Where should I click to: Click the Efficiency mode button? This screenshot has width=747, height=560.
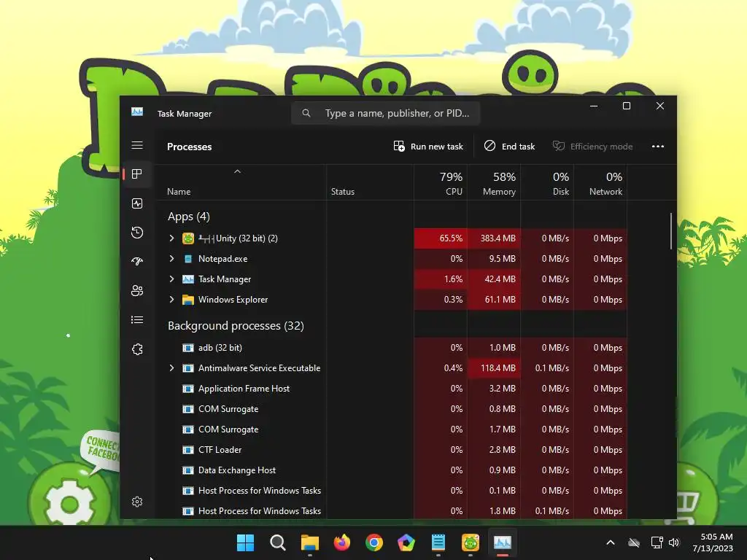pos(592,146)
